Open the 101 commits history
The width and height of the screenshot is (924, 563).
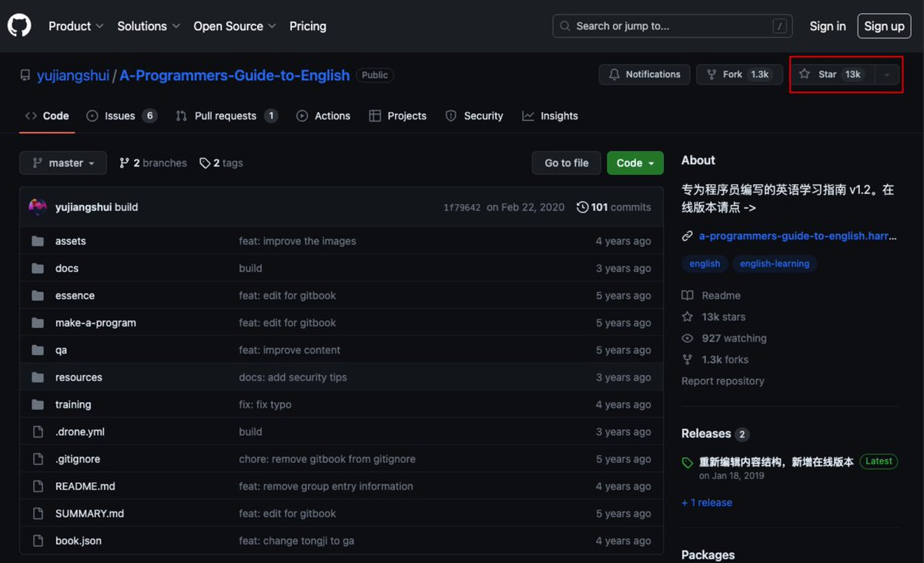tap(614, 207)
